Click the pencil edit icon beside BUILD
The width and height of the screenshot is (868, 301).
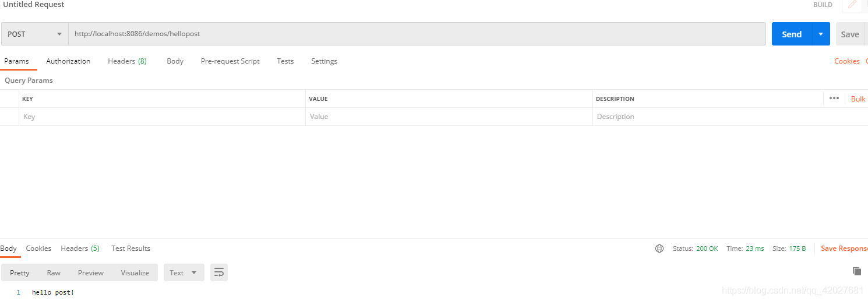pyautogui.click(x=852, y=5)
